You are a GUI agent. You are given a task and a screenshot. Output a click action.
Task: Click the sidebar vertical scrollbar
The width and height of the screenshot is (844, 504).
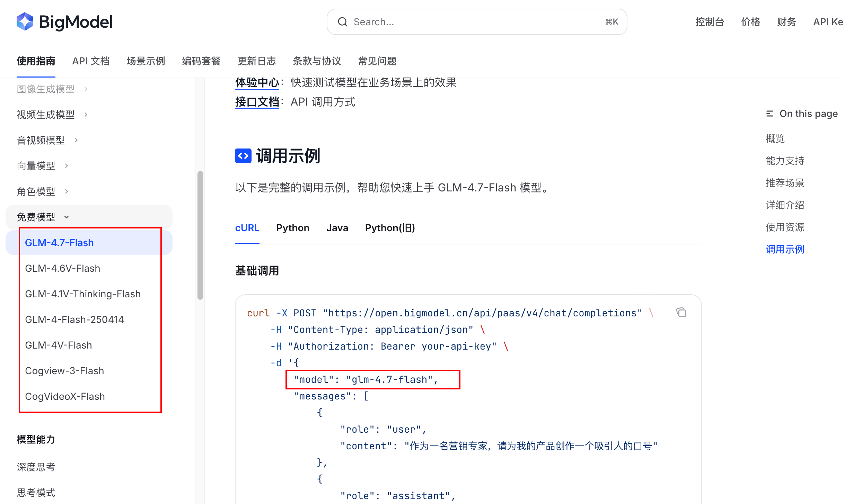pos(200,235)
